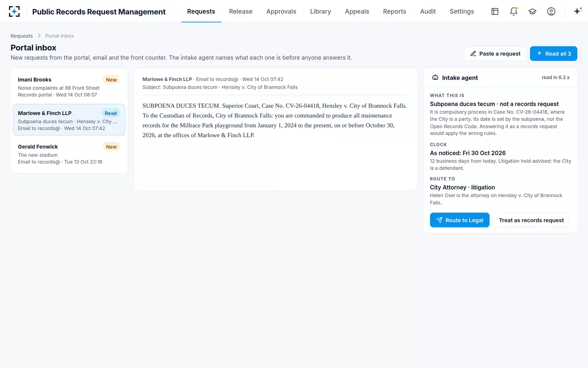Follow the Requests breadcrumb link
Viewport: 588px width, 368px height.
pos(22,36)
